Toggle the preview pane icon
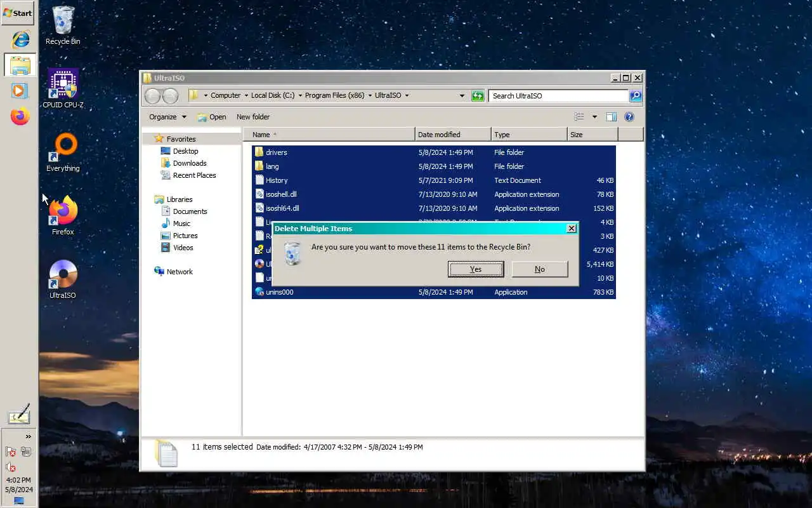 coord(611,117)
